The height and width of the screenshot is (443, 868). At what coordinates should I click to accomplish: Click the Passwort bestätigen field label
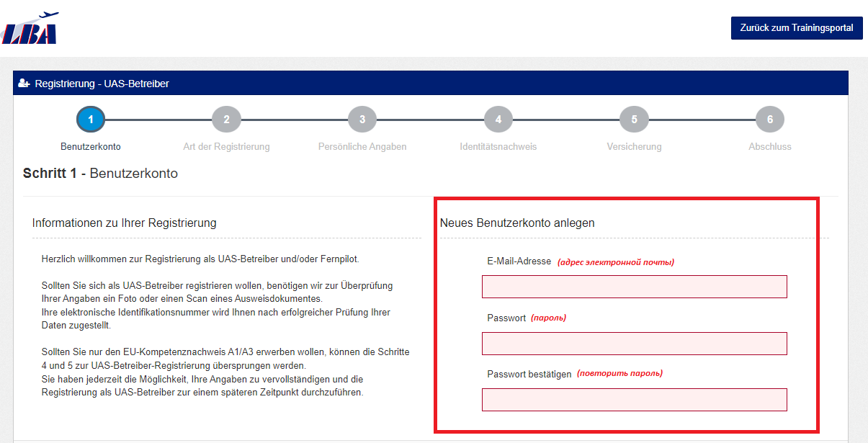pos(529,375)
